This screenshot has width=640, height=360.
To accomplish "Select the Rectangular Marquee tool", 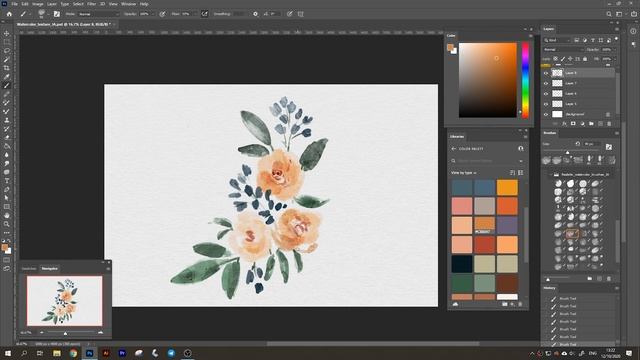I will (x=7, y=42).
